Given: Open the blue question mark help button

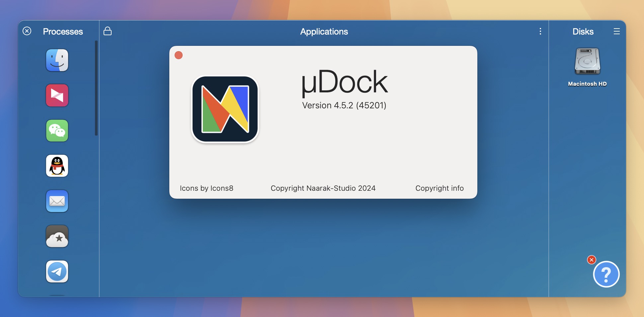Looking at the screenshot, I should point(606,274).
